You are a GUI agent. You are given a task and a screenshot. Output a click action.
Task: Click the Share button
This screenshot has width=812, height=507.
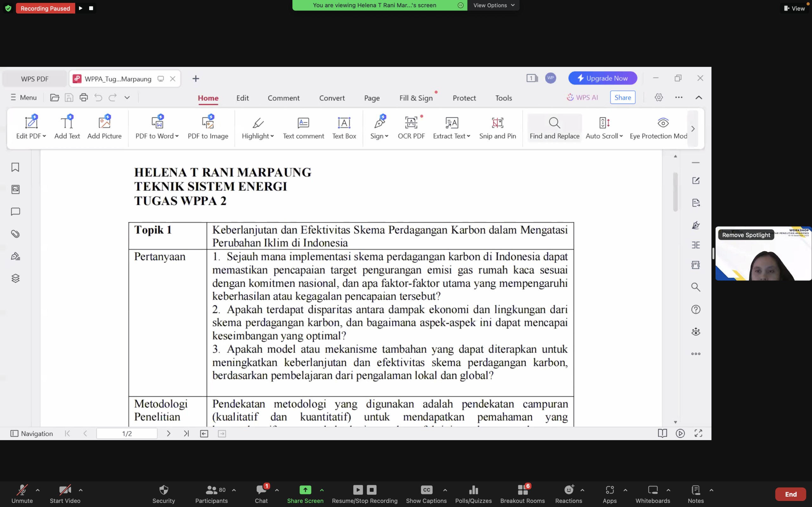(x=622, y=98)
